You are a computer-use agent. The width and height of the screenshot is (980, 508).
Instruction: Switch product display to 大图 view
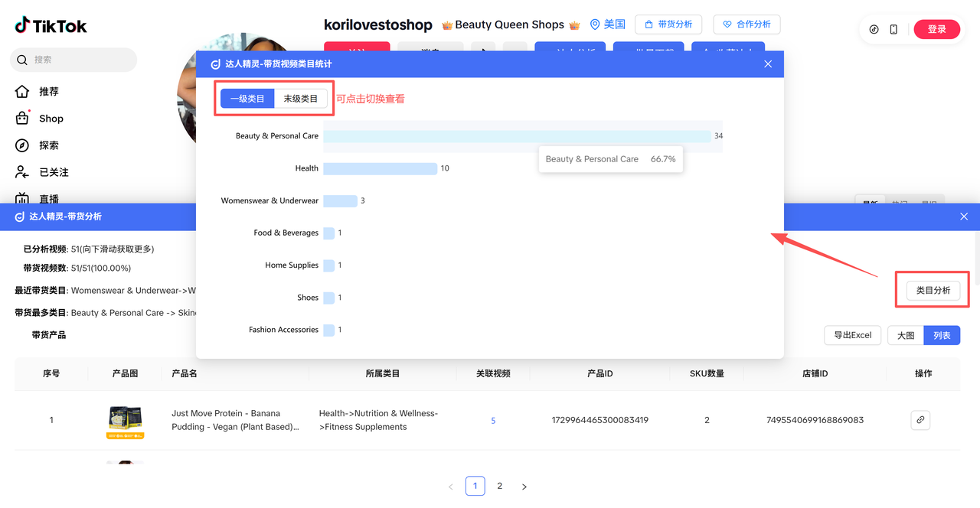point(905,335)
